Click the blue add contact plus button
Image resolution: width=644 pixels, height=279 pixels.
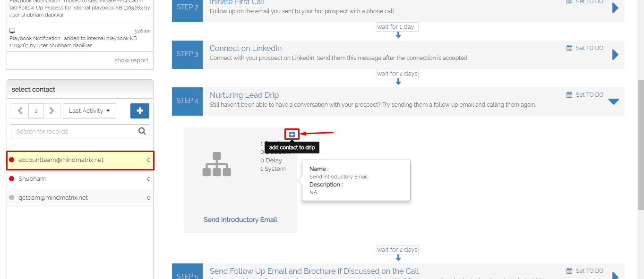tap(140, 111)
